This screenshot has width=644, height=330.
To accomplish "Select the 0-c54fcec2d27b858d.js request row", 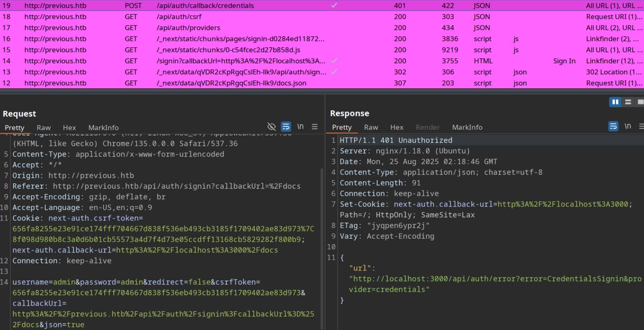I will [322, 50].
